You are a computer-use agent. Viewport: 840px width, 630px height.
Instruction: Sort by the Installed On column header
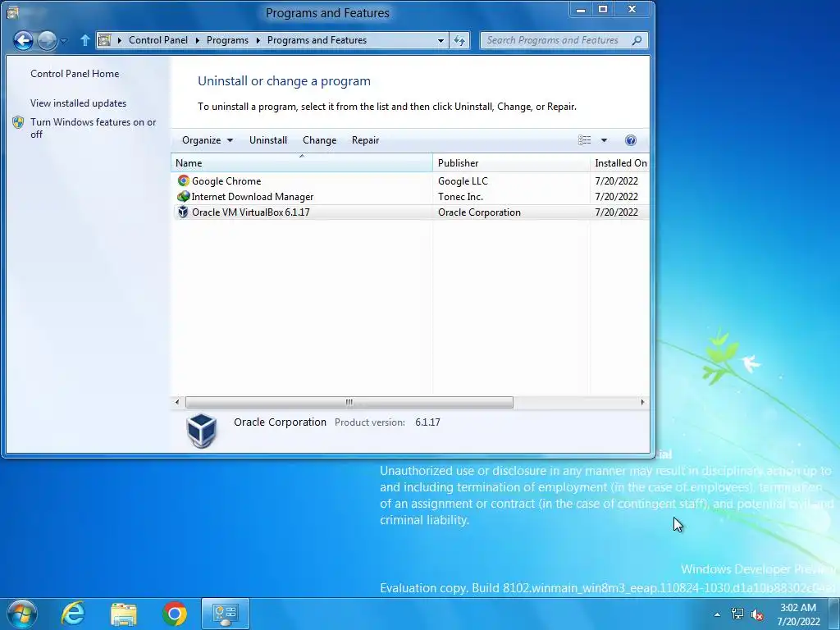pyautogui.click(x=620, y=163)
